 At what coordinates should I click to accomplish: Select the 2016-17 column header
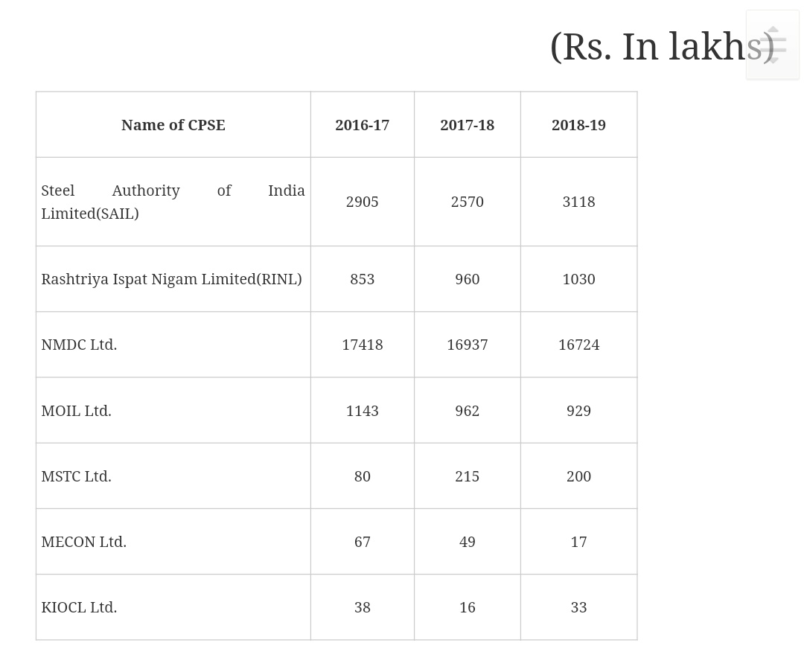(x=362, y=125)
